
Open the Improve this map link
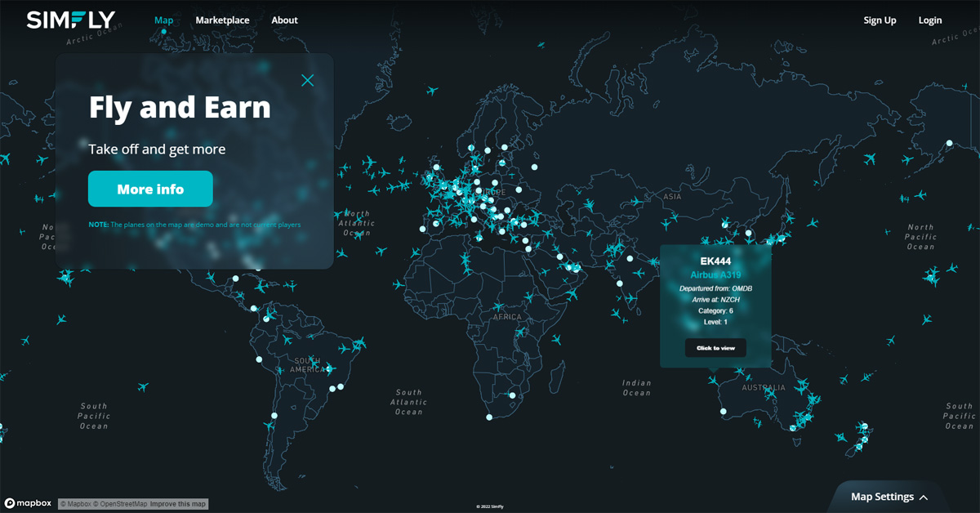click(x=178, y=504)
